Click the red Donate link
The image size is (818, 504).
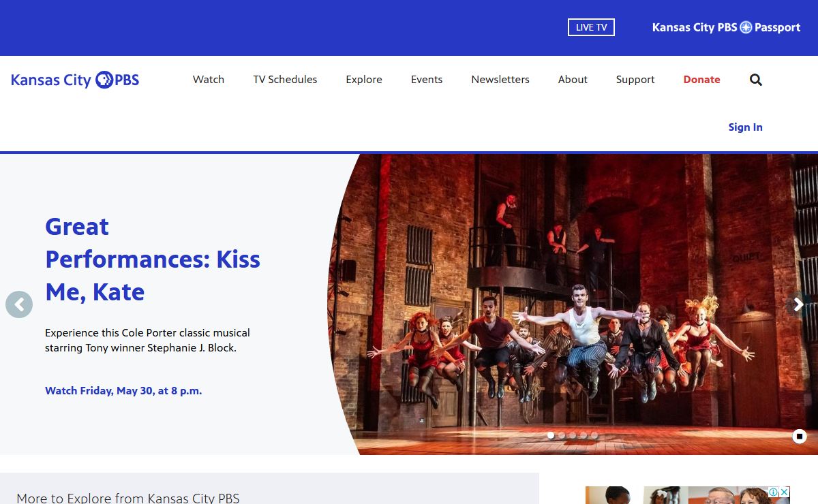(701, 80)
